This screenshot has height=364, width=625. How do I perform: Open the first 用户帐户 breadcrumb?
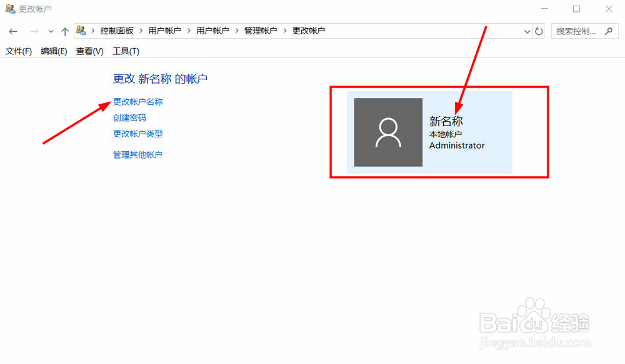click(x=164, y=31)
